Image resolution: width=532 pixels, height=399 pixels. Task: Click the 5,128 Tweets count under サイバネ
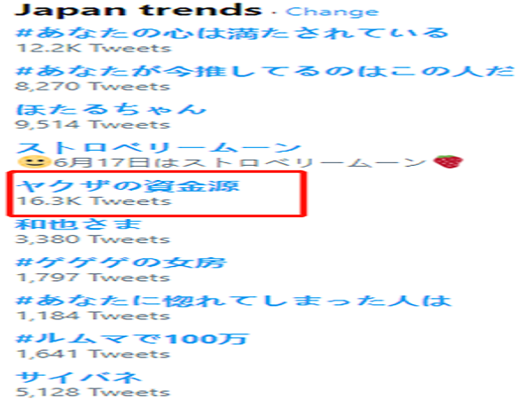93,392
